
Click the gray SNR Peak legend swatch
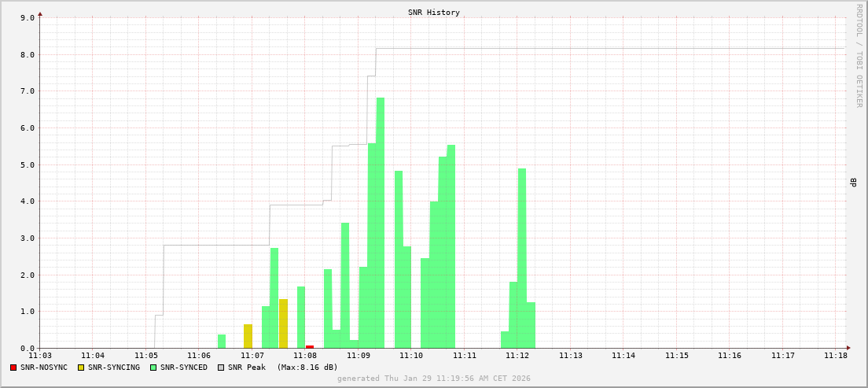221,368
